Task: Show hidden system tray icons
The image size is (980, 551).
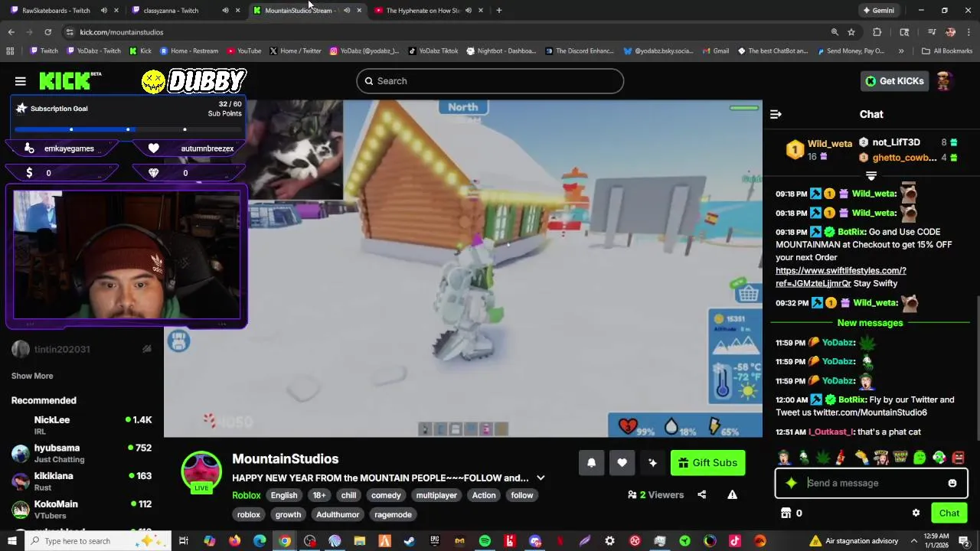Action: [x=914, y=541]
